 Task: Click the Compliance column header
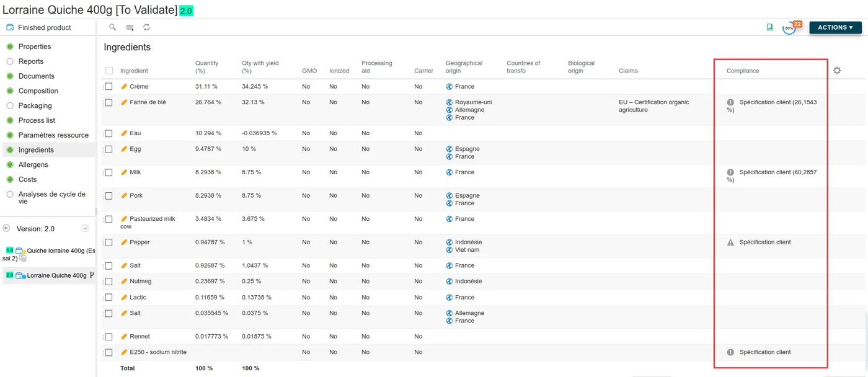[743, 71]
